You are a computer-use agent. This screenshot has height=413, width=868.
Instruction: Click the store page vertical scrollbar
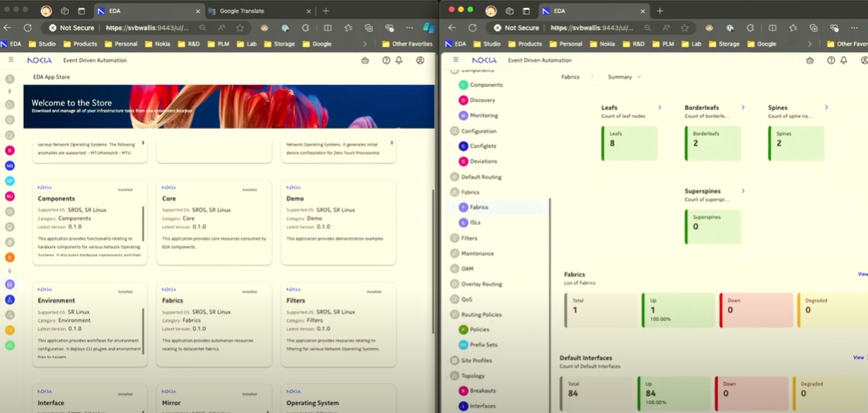pyautogui.click(x=433, y=260)
